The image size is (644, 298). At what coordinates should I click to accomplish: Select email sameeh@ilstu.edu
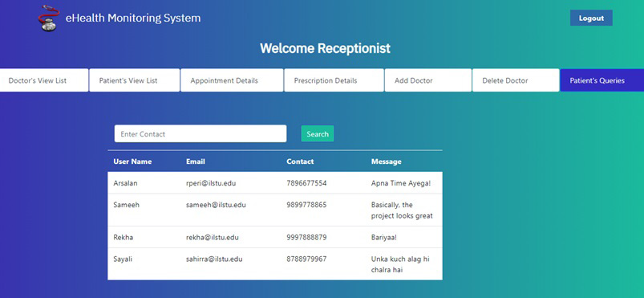[x=216, y=205]
